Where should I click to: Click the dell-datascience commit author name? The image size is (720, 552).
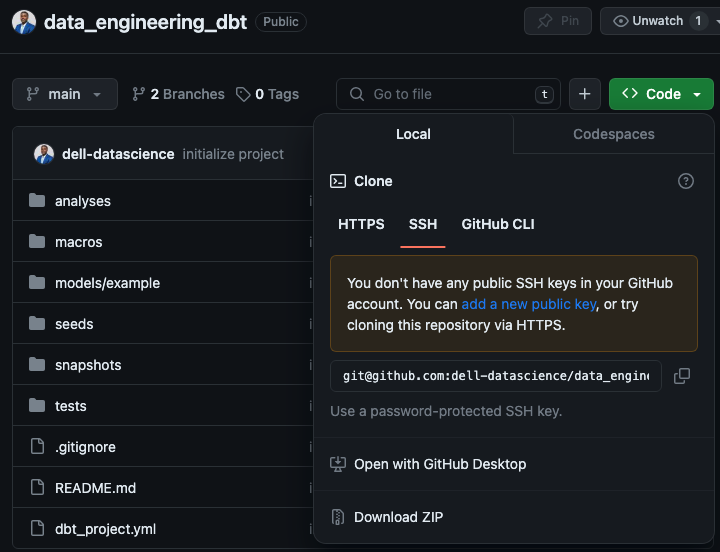coord(118,154)
